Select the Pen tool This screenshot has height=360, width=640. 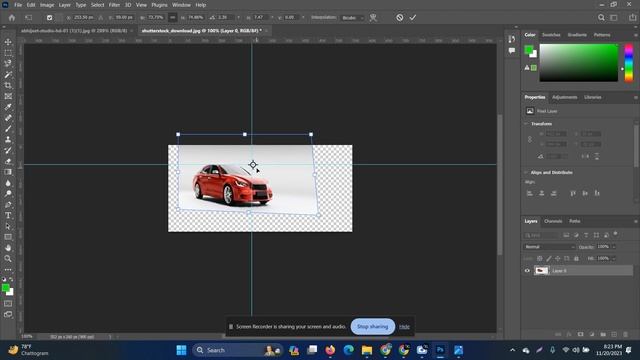click(x=8, y=204)
